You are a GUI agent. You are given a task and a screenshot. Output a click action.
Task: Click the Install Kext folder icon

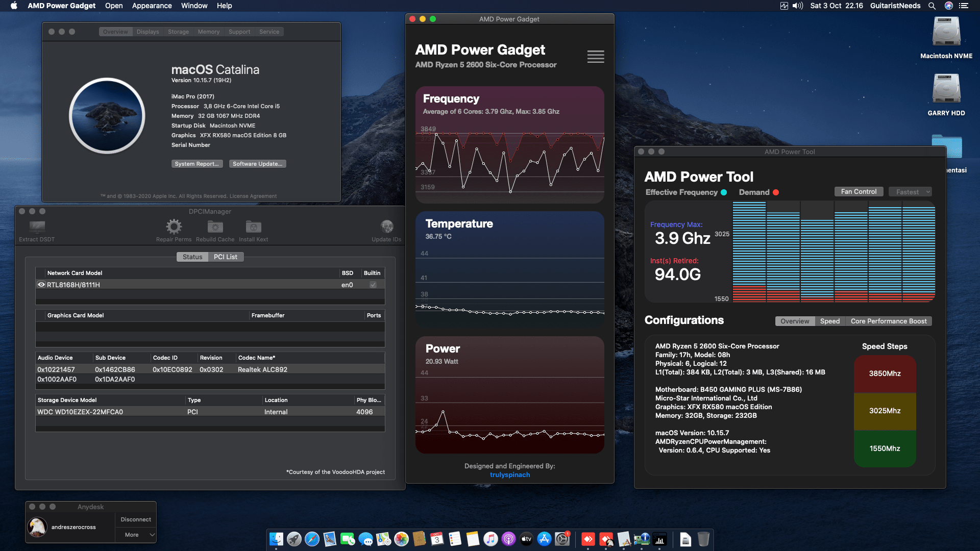[x=253, y=227]
